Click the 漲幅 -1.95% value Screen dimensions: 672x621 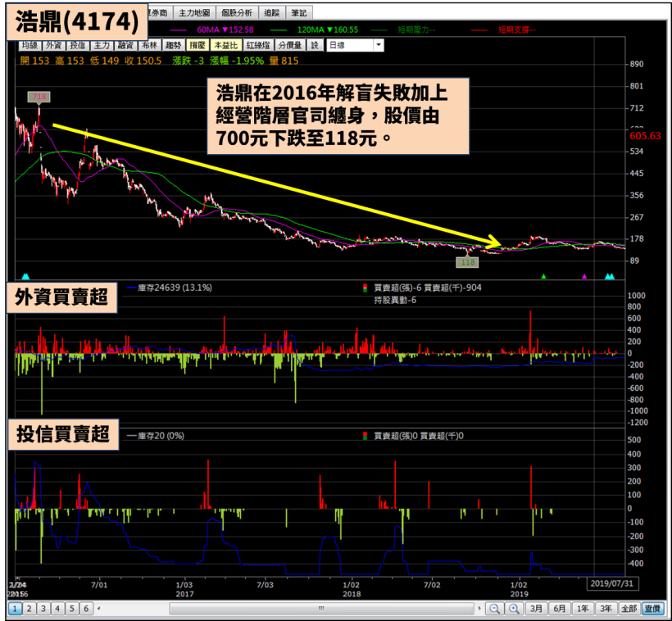point(237,61)
